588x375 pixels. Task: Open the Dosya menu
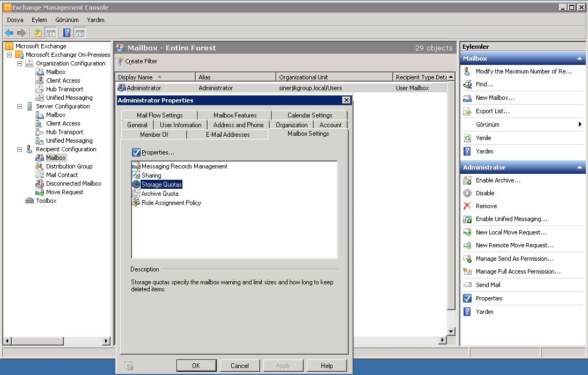15,20
